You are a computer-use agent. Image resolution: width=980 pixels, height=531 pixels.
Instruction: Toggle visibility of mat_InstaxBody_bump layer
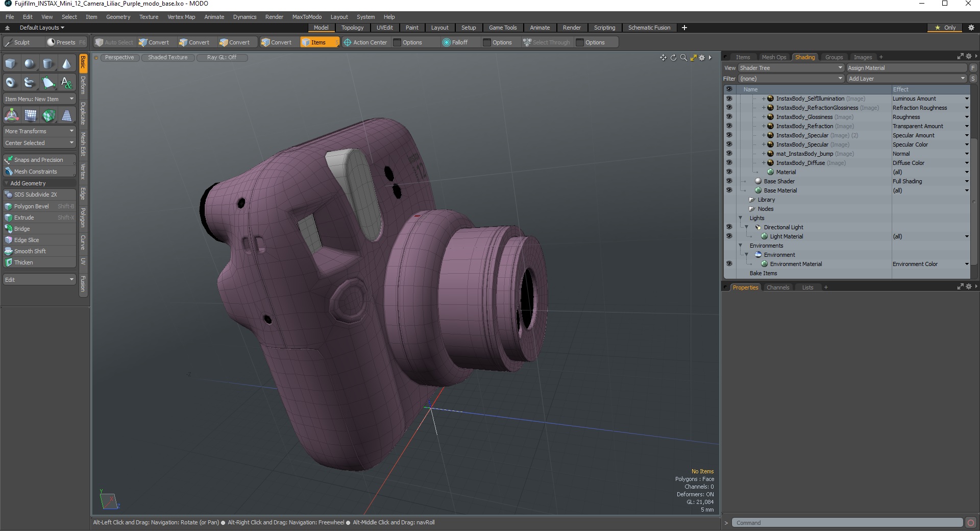click(x=729, y=154)
